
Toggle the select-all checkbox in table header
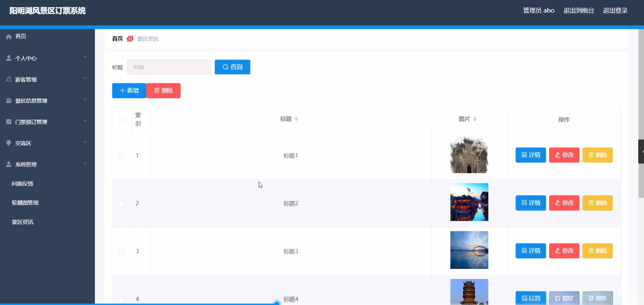click(121, 119)
